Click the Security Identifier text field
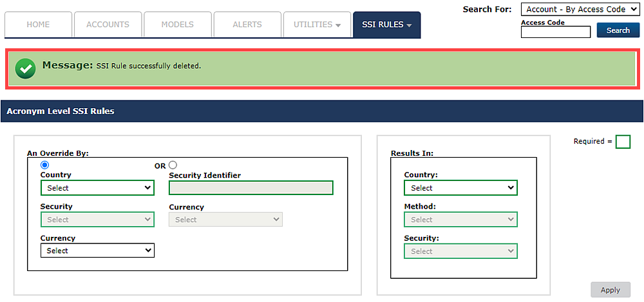The width and height of the screenshot is (644, 302). 251,188
